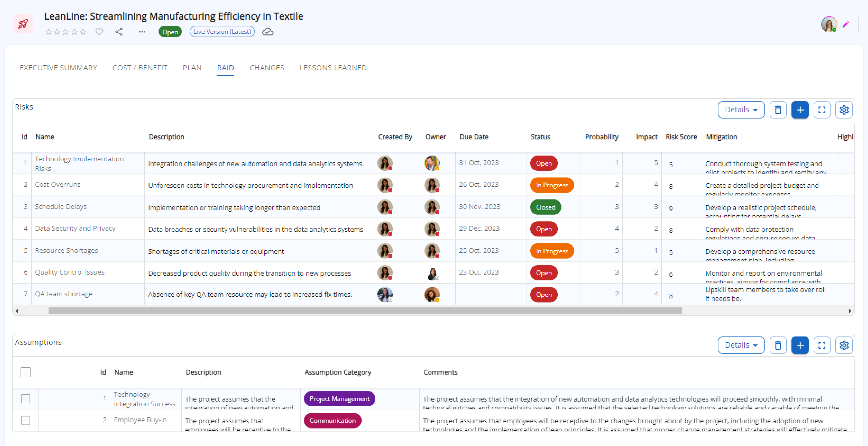Click the cloud sync status icon

(x=268, y=32)
